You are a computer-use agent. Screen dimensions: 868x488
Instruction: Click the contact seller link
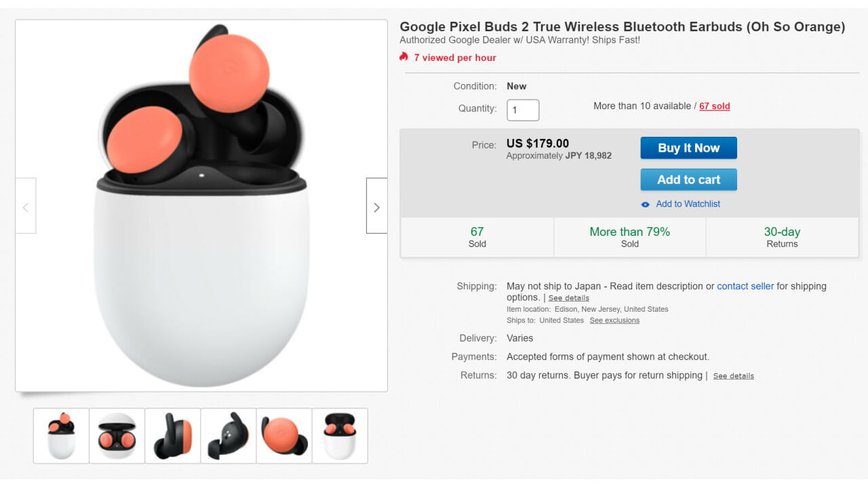[745, 286]
